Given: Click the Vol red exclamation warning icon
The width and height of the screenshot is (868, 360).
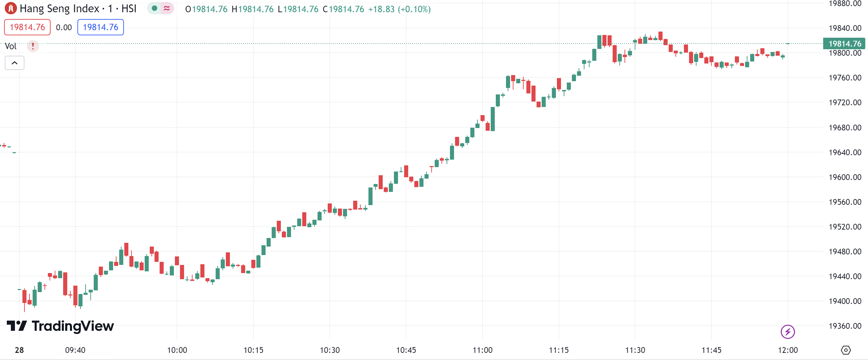Looking at the screenshot, I should 33,46.
